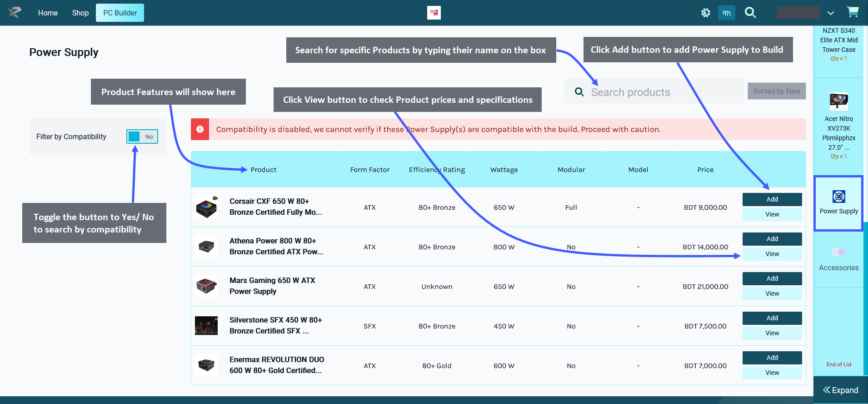Screen dimensions: 868x404
Task: Click the center store logo image
Action: click(x=434, y=13)
